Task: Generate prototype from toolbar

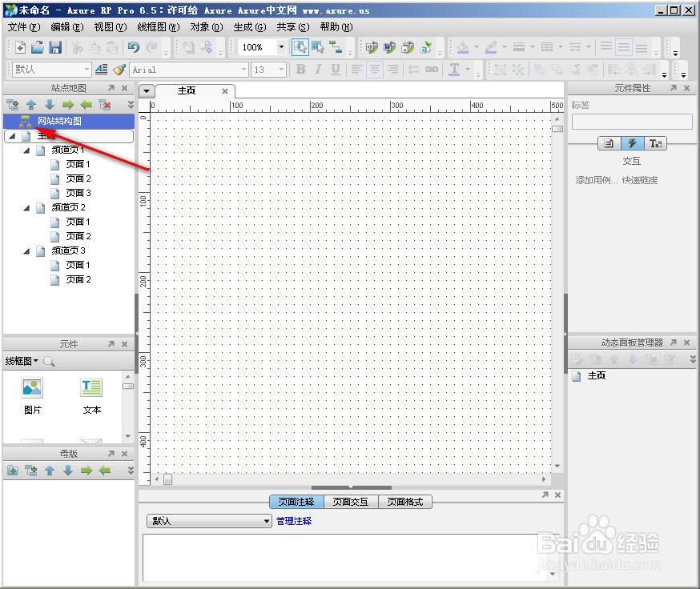Action: coord(372,47)
